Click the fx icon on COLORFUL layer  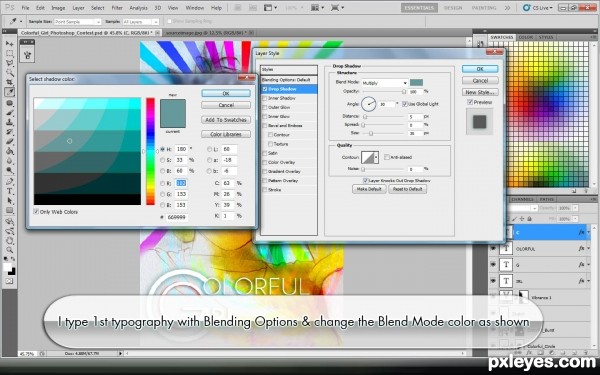[x=581, y=248]
